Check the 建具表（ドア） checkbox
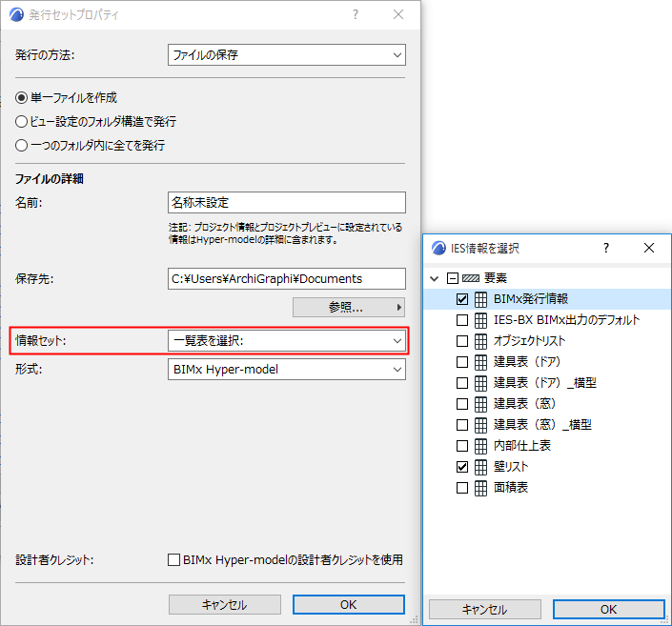The width and height of the screenshot is (672, 626). tap(462, 362)
